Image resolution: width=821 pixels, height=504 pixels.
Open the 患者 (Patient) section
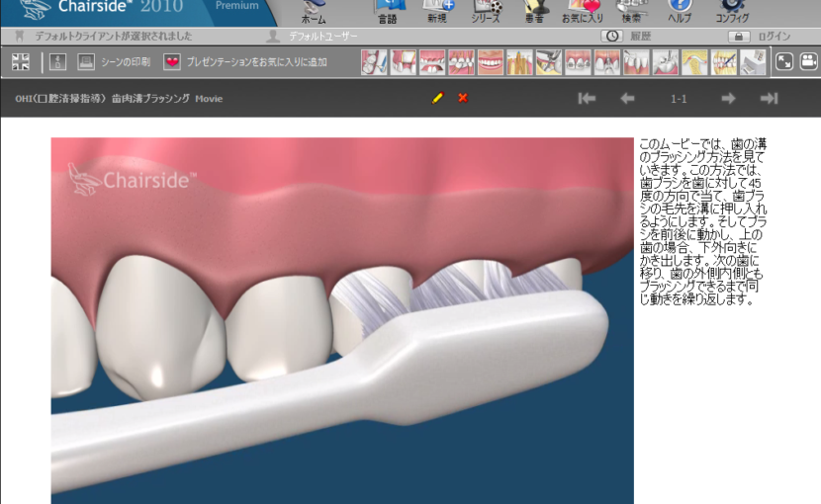click(534, 12)
